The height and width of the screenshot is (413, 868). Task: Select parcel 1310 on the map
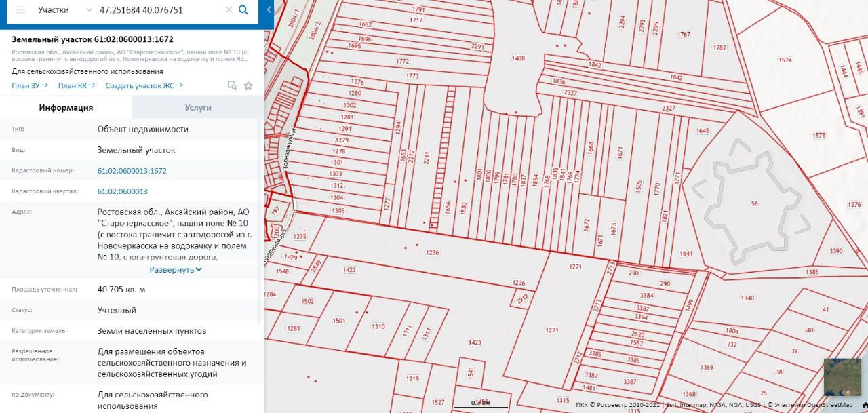[378, 327]
